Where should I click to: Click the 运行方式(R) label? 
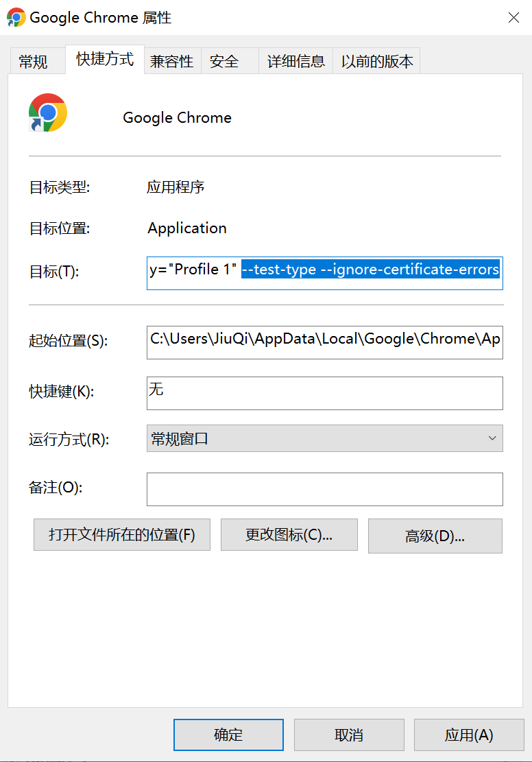[69, 440]
